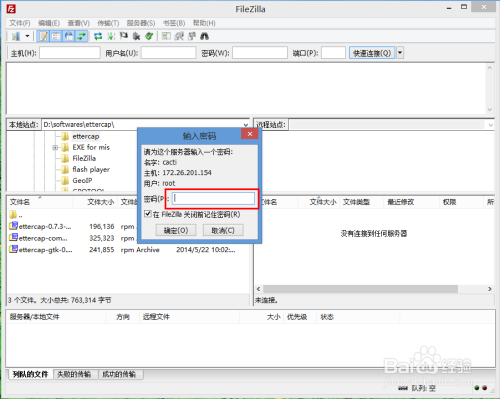The height and width of the screenshot is (399, 500).
Task: Click 确定(O) button in password dialog
Action: pos(176,230)
